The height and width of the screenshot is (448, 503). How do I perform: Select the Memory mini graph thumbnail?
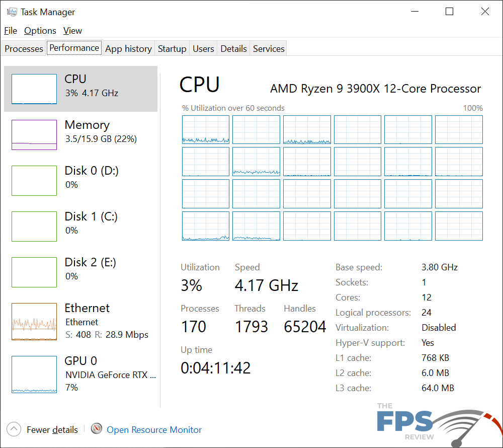(34, 135)
